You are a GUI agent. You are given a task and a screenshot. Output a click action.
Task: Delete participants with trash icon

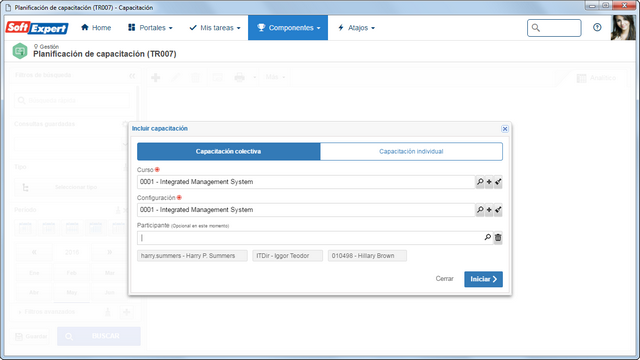click(498, 238)
